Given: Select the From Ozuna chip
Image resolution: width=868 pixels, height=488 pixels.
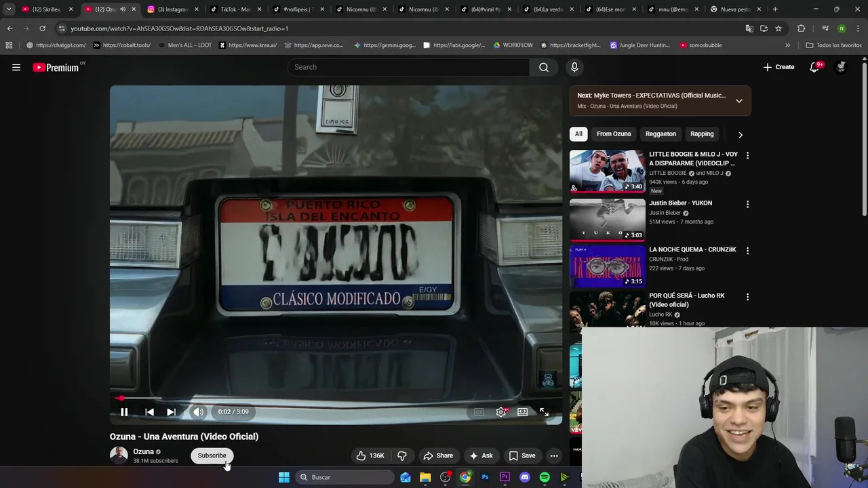Looking at the screenshot, I should click(x=614, y=134).
